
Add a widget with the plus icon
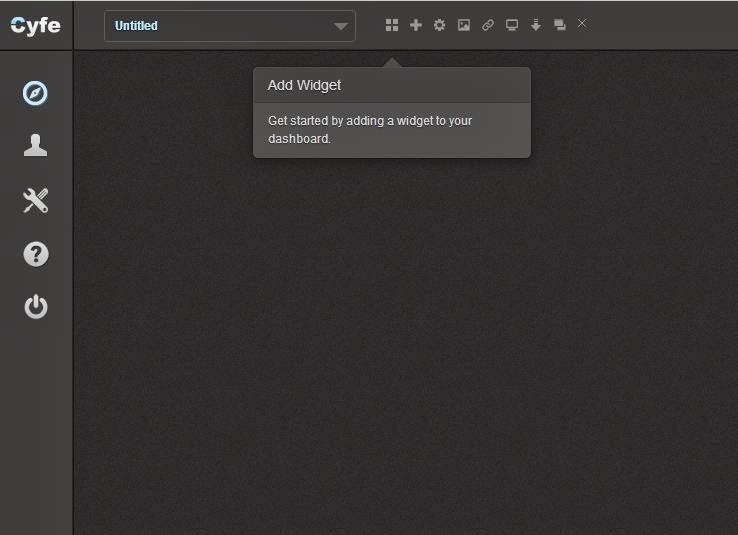[416, 25]
